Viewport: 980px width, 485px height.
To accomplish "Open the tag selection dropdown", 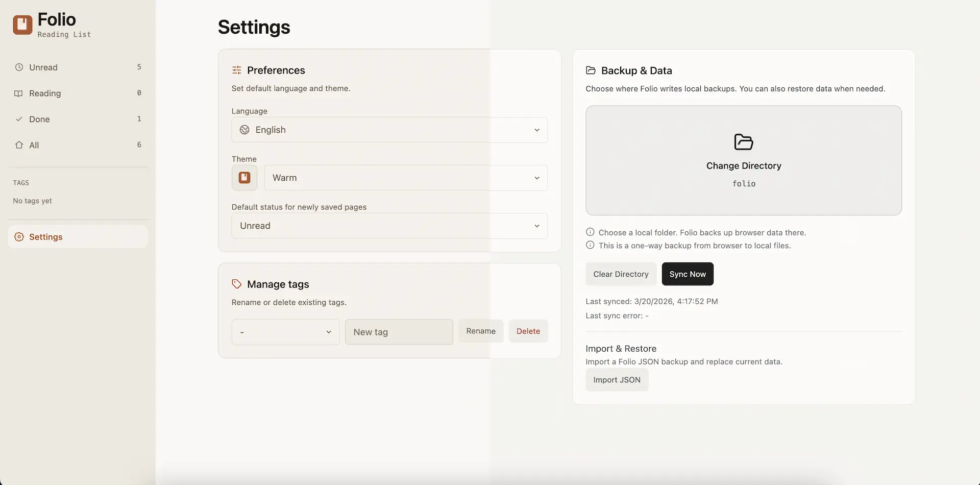I will click(285, 332).
